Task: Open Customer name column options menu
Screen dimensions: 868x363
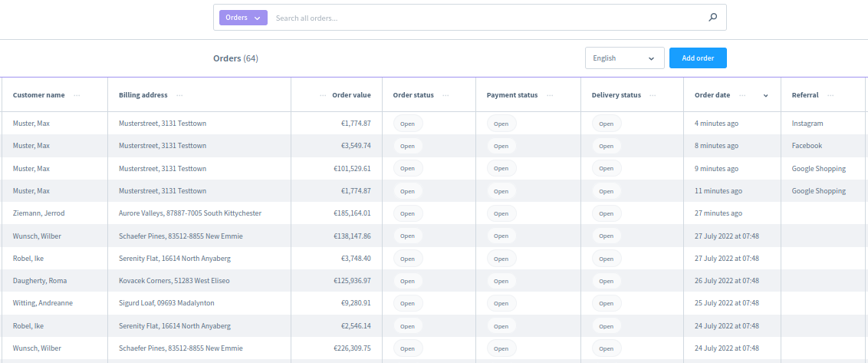Action: (x=77, y=95)
